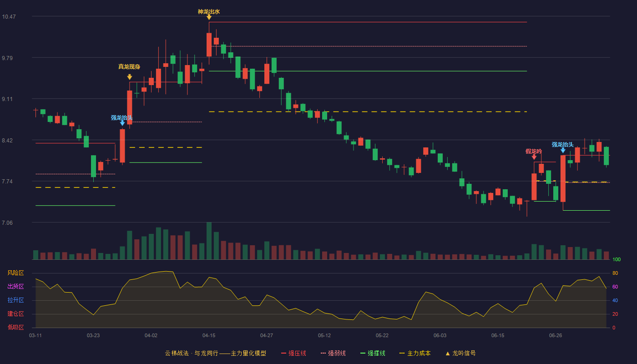
Task: Select the 风险区 zone label
Action: [x=15, y=273]
